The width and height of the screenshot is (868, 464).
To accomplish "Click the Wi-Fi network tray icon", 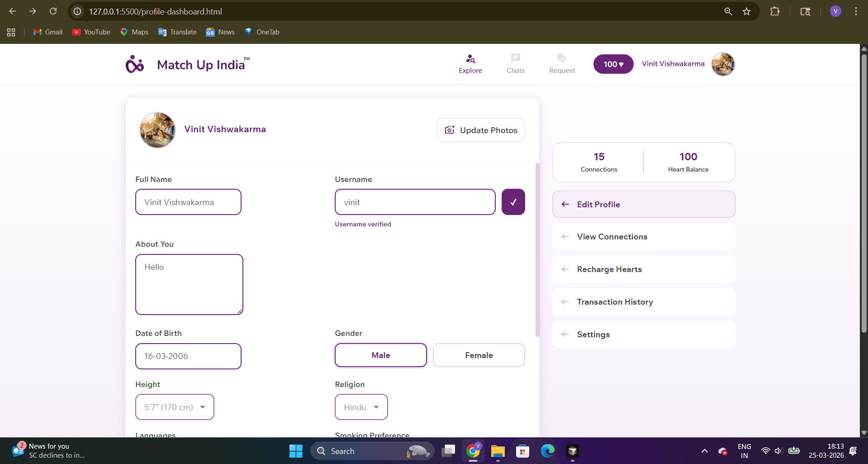I will [x=765, y=451].
